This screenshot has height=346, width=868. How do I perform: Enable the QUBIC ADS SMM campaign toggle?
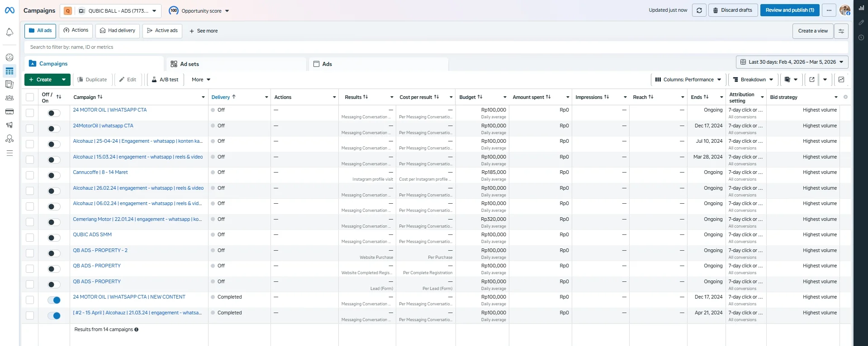54,238
